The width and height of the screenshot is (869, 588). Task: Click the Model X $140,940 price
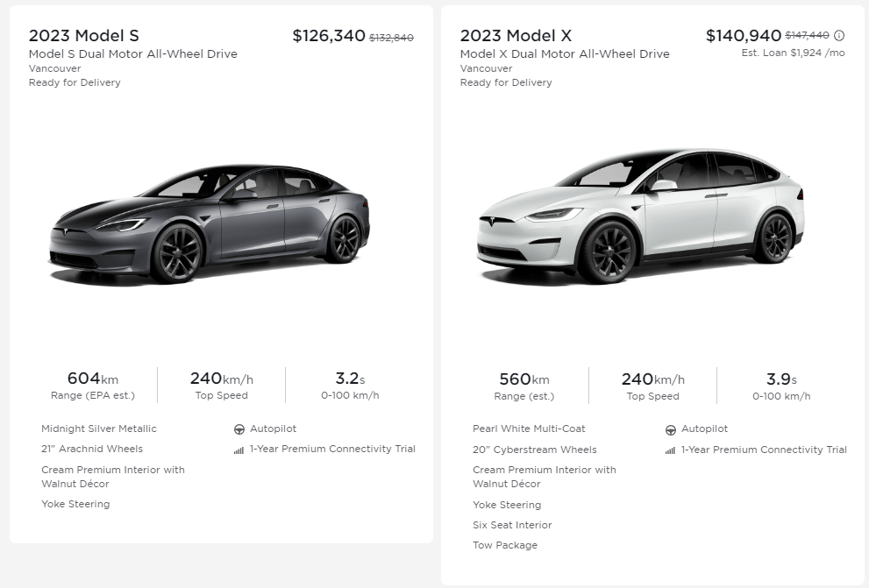click(x=743, y=36)
